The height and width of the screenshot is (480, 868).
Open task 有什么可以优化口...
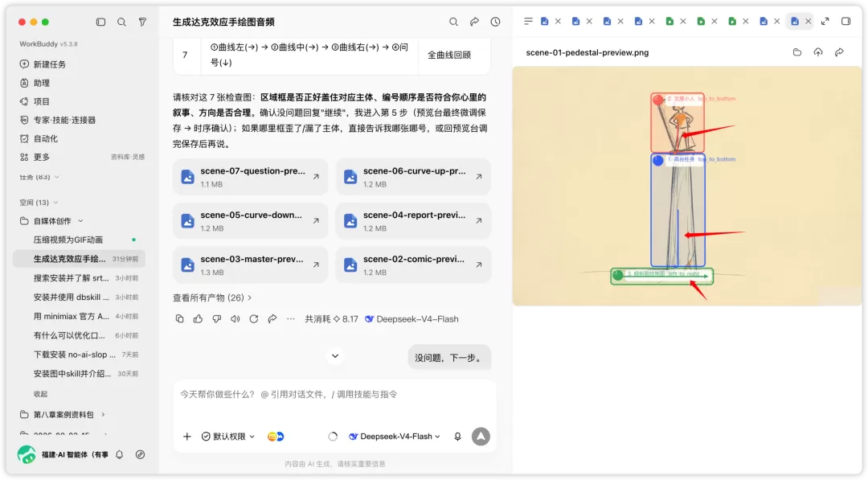tap(79, 335)
